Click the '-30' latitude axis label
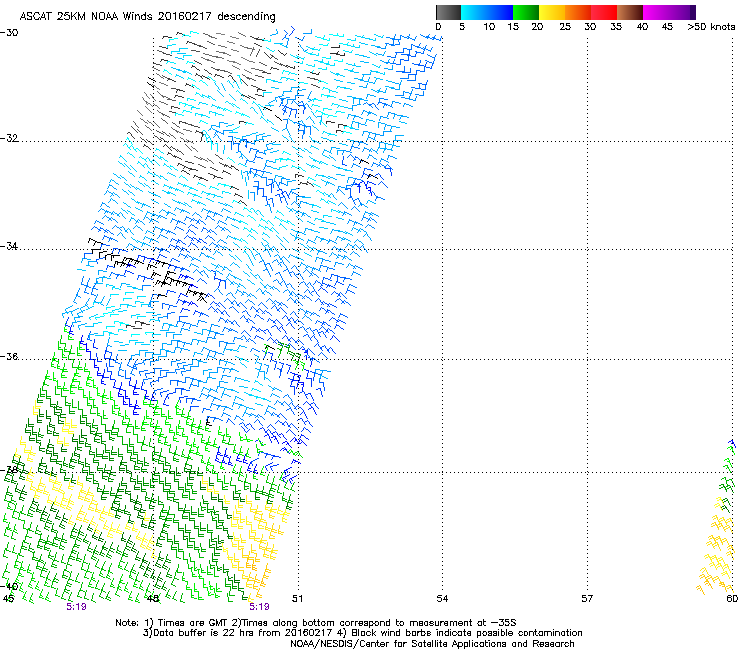 9,33
